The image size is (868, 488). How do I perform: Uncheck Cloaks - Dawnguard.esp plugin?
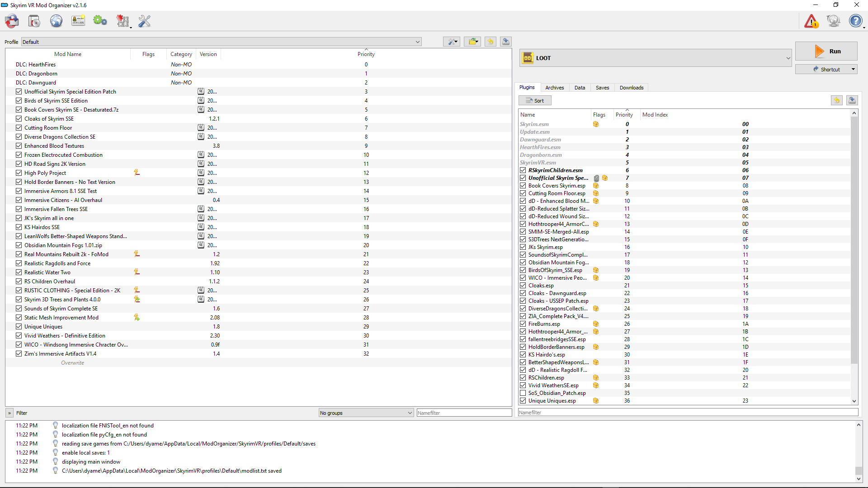523,293
